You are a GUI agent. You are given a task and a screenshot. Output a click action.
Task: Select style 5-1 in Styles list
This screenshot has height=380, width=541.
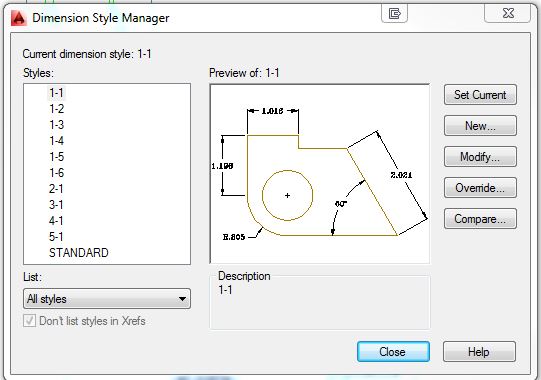(x=56, y=237)
